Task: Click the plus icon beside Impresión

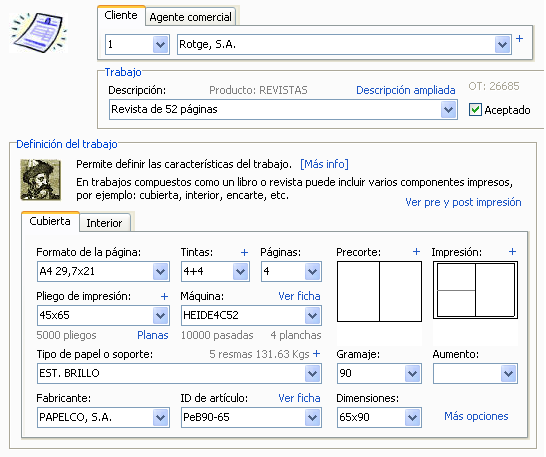Action: 512,251
